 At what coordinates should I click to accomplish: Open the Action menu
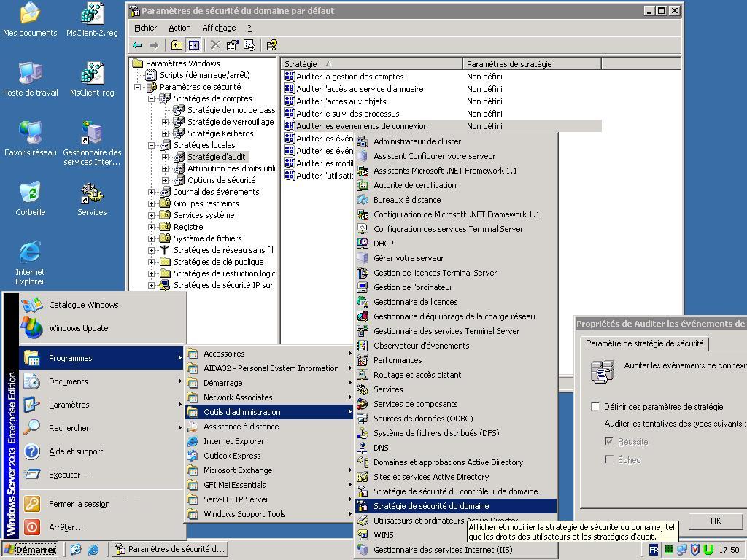tap(179, 28)
